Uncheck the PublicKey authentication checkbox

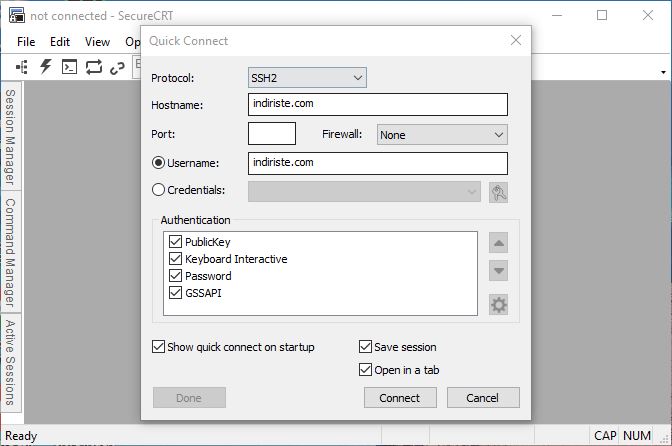point(175,242)
